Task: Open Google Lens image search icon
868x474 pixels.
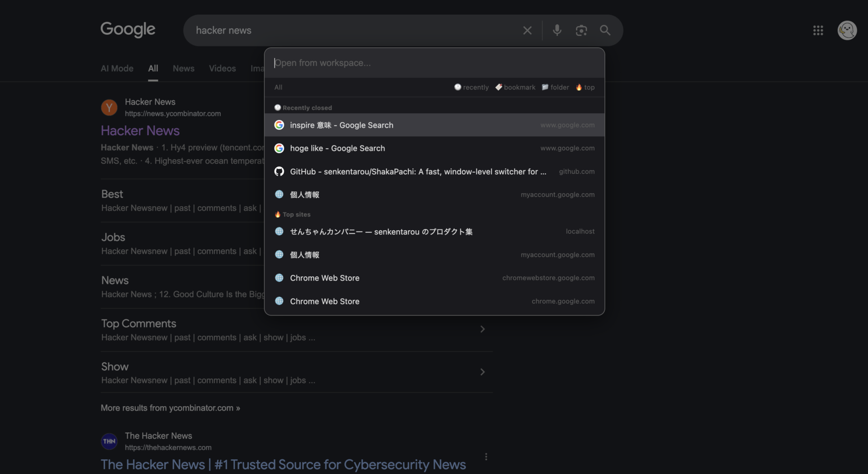Action: [581, 30]
